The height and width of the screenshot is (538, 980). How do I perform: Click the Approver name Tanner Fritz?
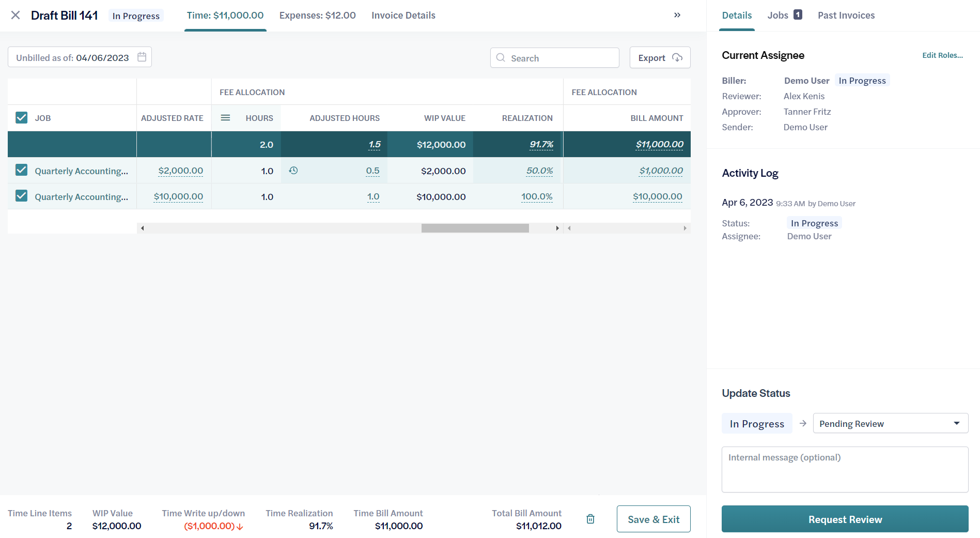(x=807, y=112)
